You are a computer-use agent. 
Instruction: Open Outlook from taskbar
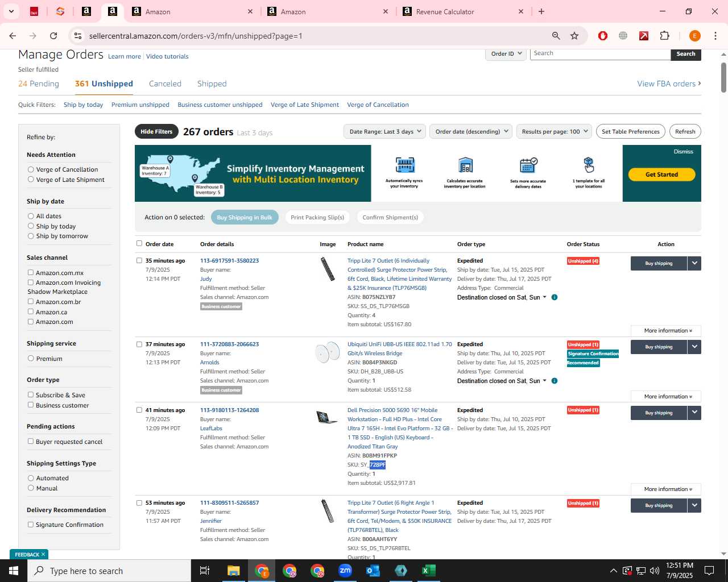click(x=373, y=571)
